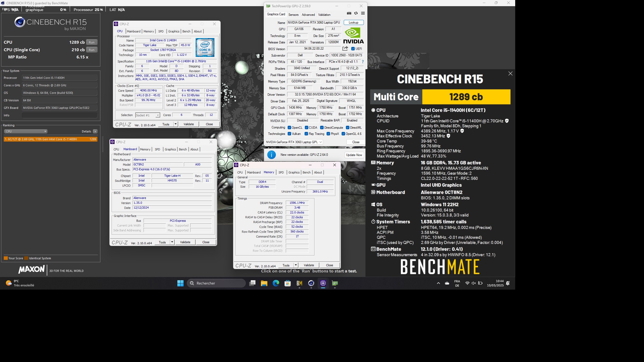Viewport: 644px width, 362px height.
Task: Click Close button in GPU-Z
Action: point(356,142)
